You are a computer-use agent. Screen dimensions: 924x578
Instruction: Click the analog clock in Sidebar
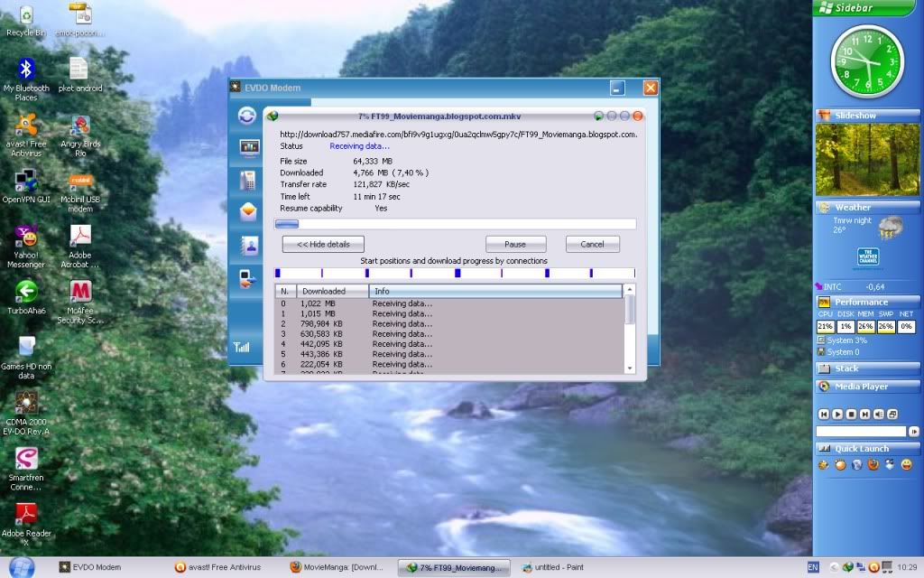867,62
